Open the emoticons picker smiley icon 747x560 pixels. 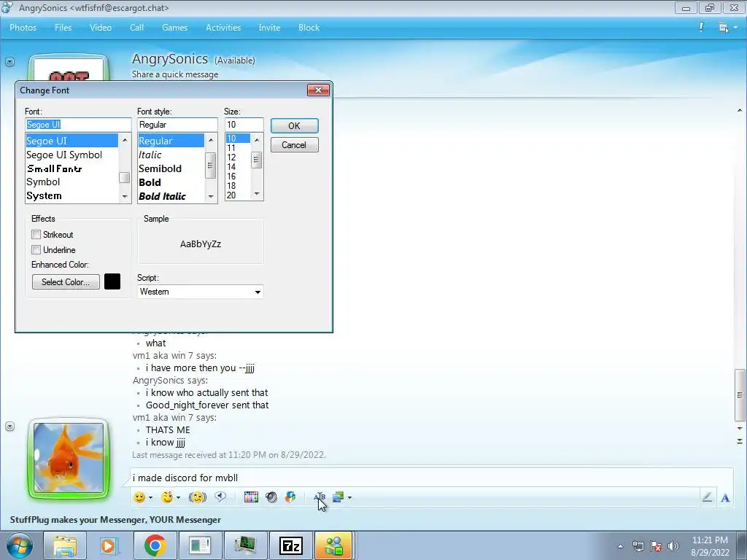139,497
